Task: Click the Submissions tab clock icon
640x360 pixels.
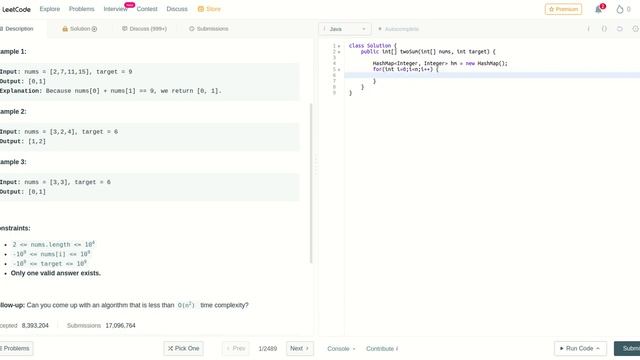Action: click(x=191, y=29)
